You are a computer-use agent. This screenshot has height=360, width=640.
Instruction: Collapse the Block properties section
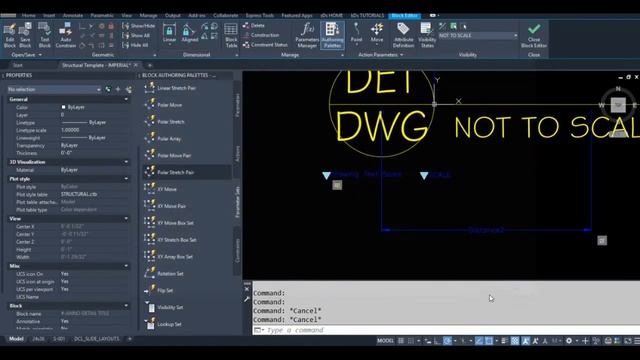coord(126,306)
